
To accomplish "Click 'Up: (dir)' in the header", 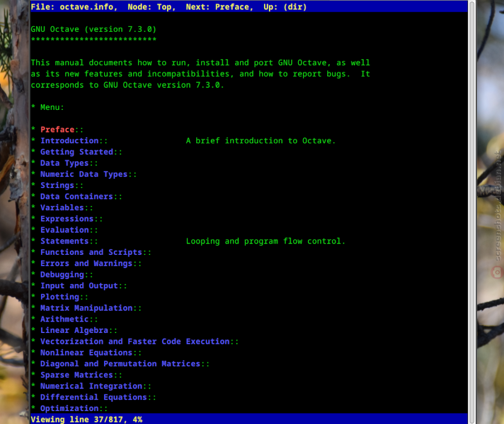I will tap(285, 7).
